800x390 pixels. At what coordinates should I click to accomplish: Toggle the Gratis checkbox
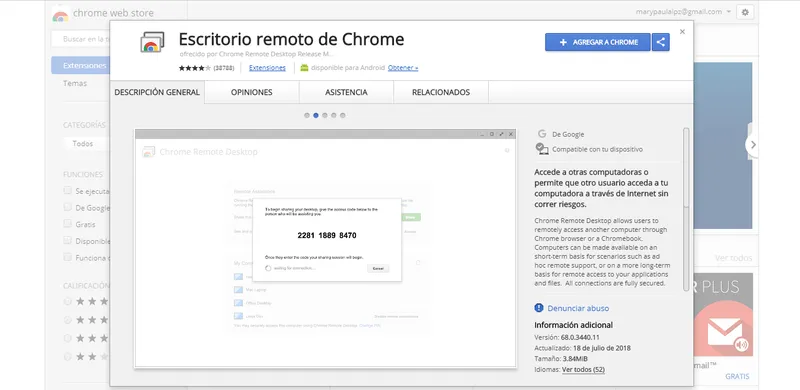point(67,224)
